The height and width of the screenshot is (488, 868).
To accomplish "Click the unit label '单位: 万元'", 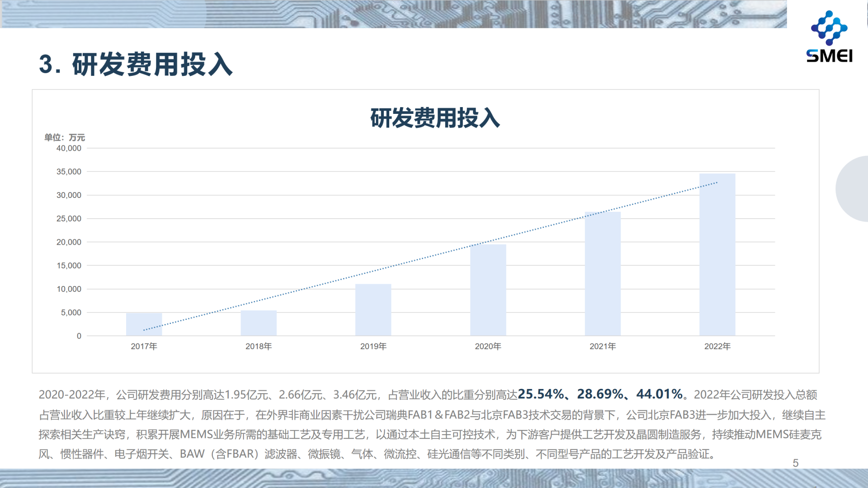I will click(x=65, y=137).
